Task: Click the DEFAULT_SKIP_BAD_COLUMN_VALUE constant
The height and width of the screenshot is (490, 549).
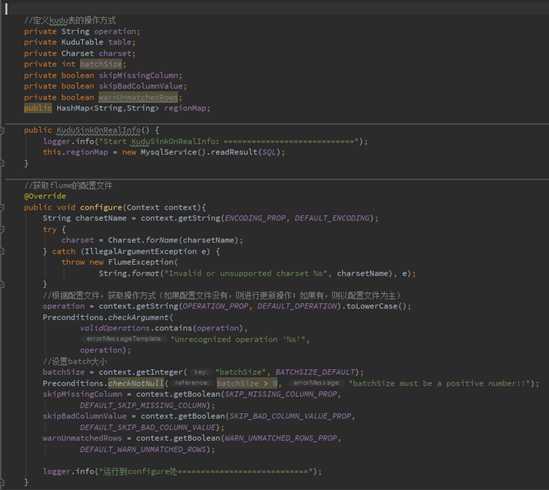Action: [148, 428]
